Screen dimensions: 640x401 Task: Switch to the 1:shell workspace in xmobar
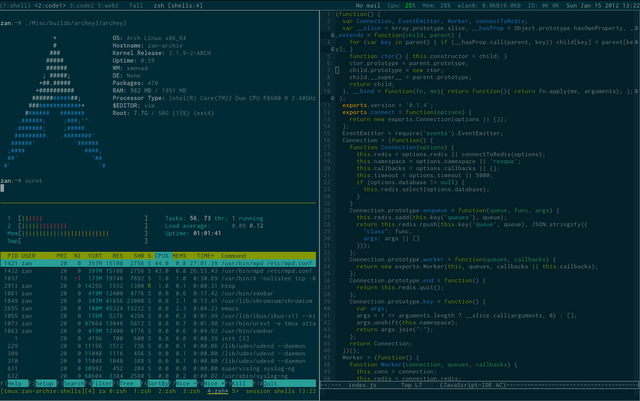(16, 5)
